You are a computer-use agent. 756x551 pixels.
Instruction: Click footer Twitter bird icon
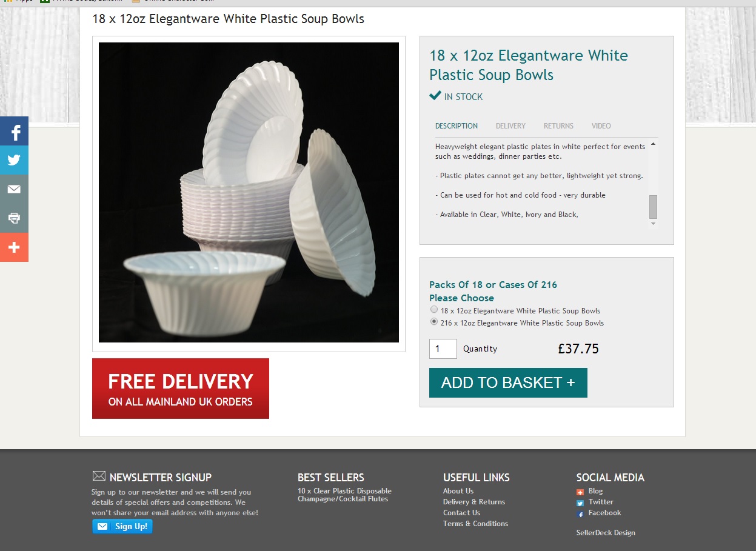[x=580, y=503]
